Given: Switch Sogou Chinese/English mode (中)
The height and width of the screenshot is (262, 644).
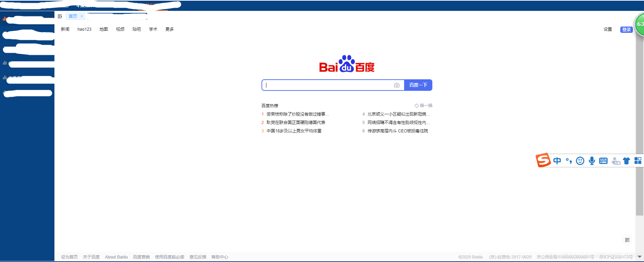Looking at the screenshot, I should tap(557, 161).
